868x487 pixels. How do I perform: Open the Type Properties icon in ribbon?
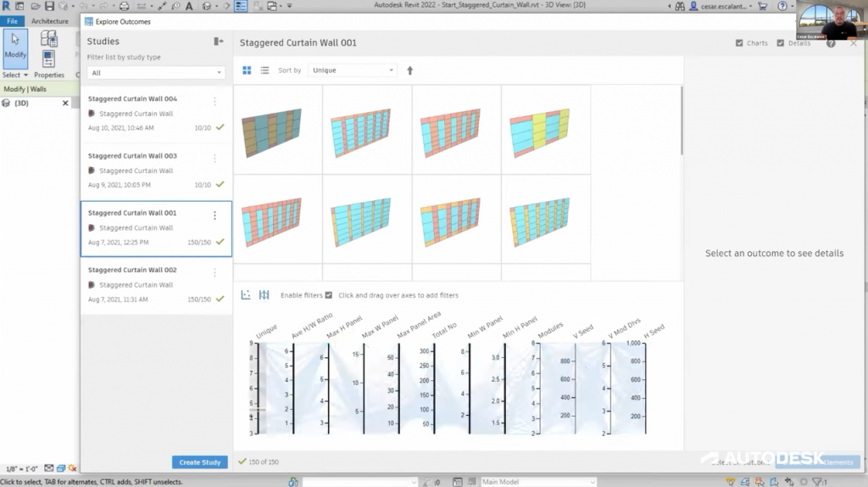(48, 38)
